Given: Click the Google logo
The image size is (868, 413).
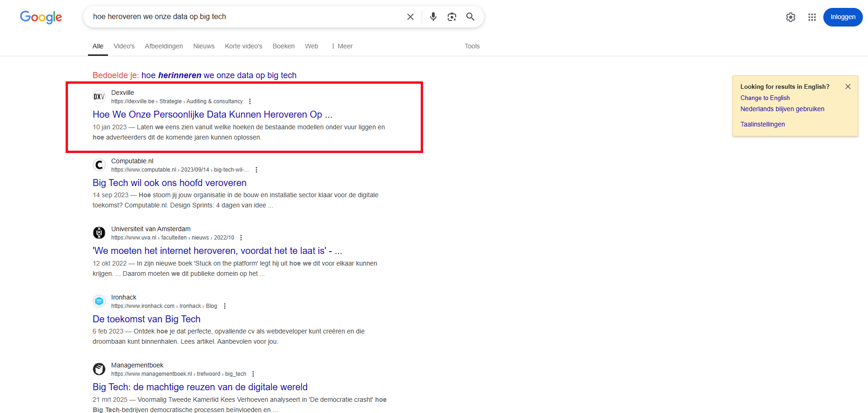Looking at the screenshot, I should pyautogui.click(x=41, y=17).
